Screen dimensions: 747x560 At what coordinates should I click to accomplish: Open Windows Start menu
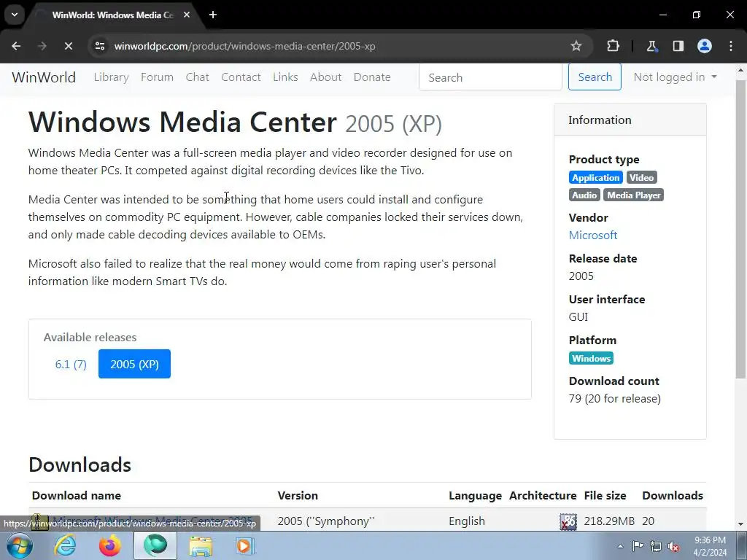20,545
